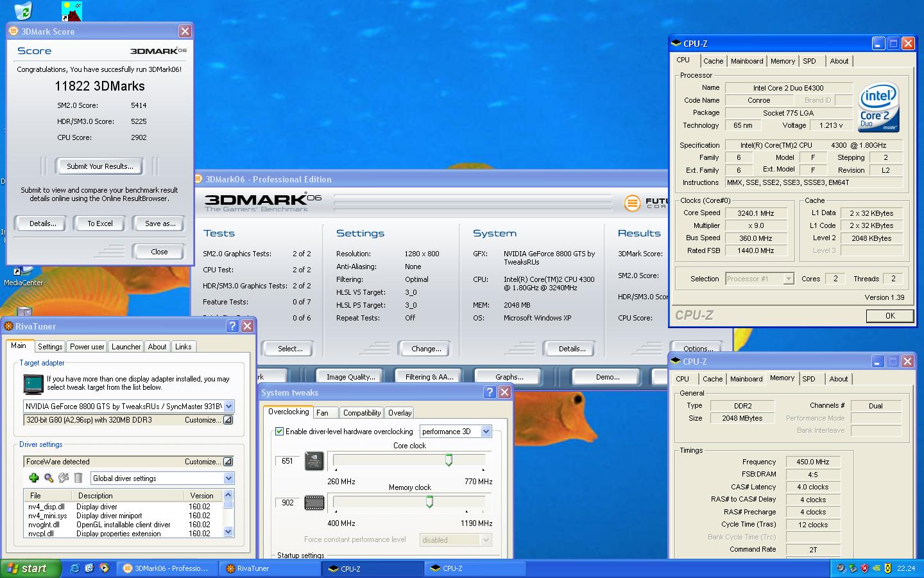The width and height of the screenshot is (924, 578).
Task: Click Submit Your Results button
Action: [100, 166]
